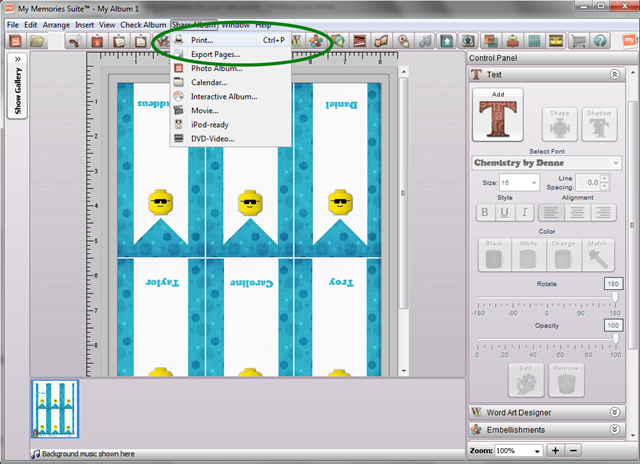The image size is (640, 464).
Task: Click the zoom in plus button
Action: pyautogui.click(x=557, y=451)
